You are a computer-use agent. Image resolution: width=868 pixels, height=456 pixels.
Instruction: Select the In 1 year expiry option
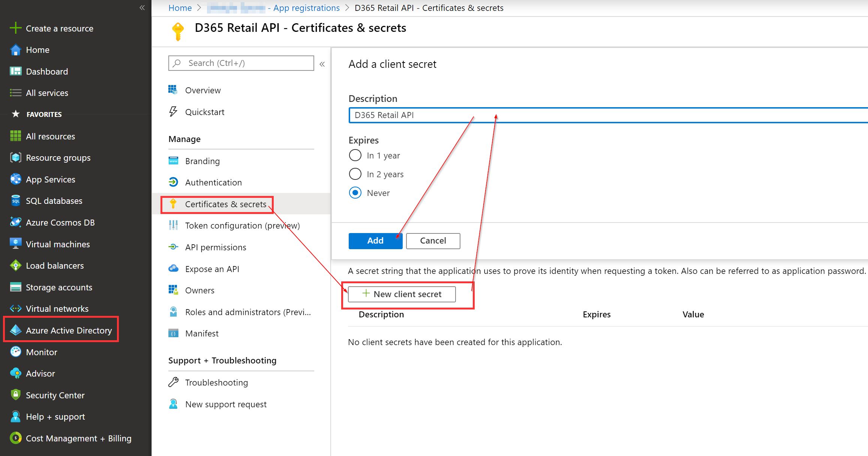point(355,155)
